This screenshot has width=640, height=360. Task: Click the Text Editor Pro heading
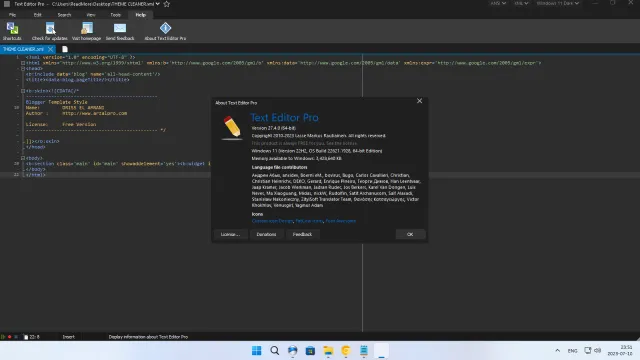pos(284,118)
